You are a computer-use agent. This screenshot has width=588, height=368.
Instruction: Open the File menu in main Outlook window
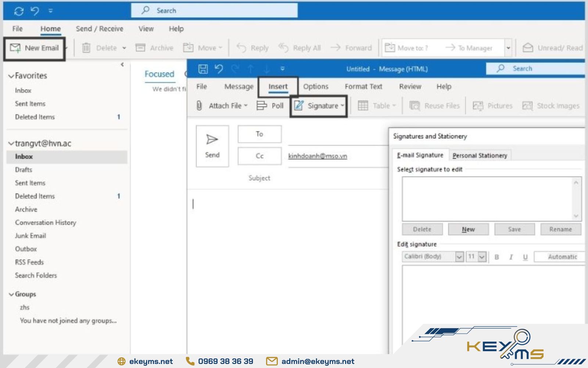[17, 29]
